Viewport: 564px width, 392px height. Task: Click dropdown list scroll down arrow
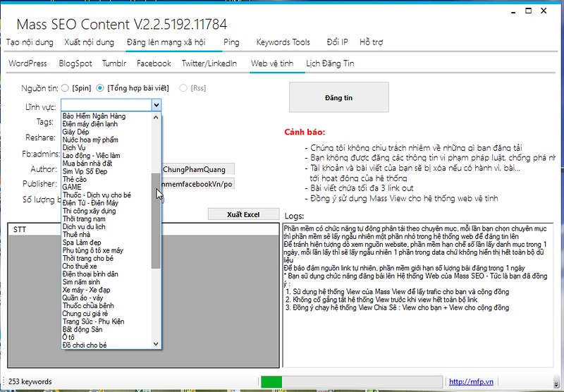coord(156,344)
